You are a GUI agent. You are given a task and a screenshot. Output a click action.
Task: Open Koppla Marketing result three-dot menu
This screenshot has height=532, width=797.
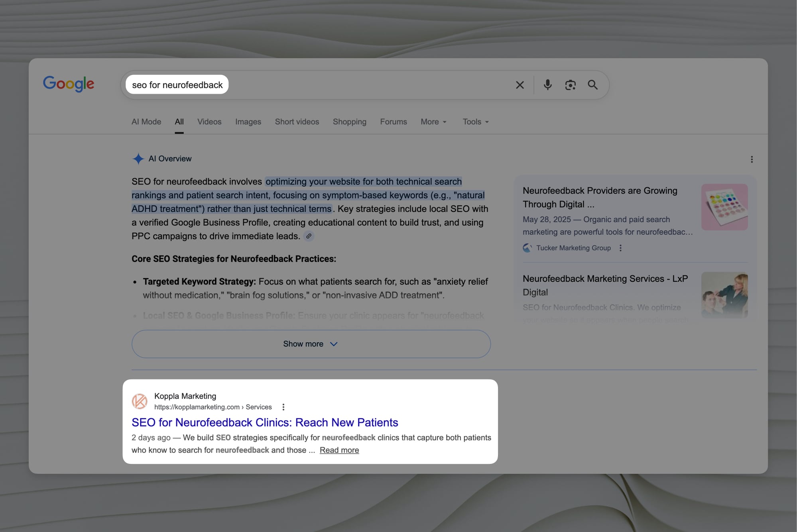pyautogui.click(x=283, y=407)
